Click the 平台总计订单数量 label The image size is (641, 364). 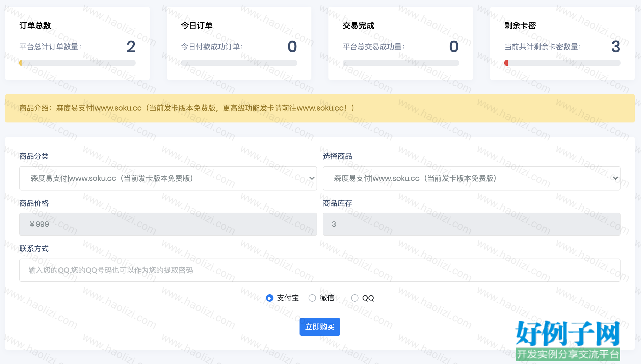pos(50,47)
